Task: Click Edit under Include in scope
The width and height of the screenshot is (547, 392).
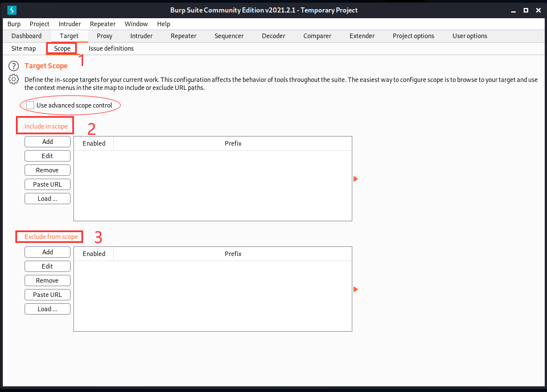Action: pos(47,156)
